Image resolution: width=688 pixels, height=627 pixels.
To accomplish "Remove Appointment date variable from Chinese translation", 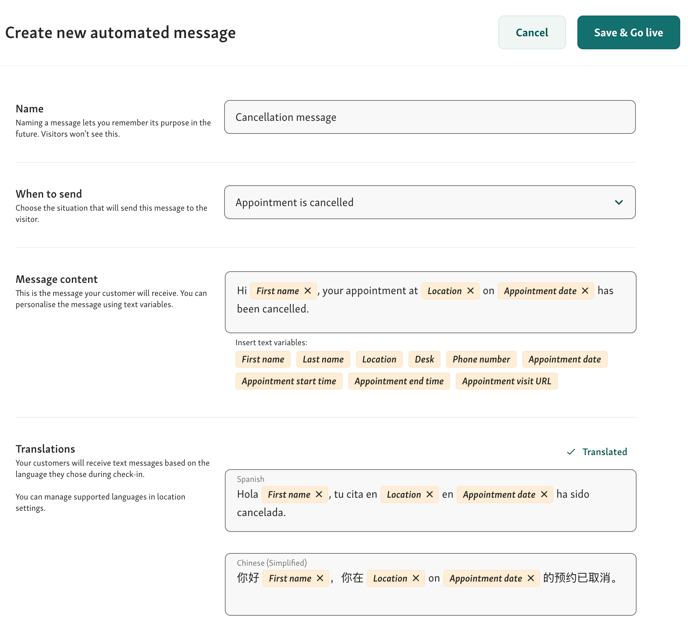I will tap(530, 578).
